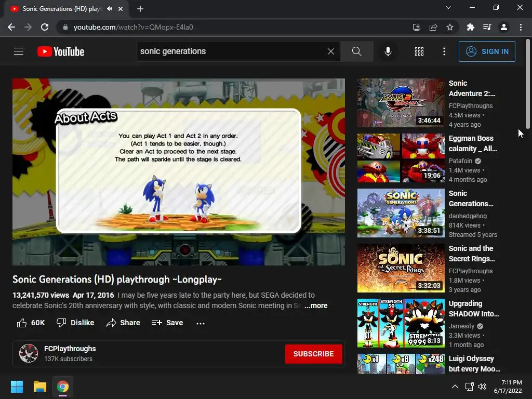Open the YouTube hamburger guide menu
This screenshot has width=532, height=399.
19,51
